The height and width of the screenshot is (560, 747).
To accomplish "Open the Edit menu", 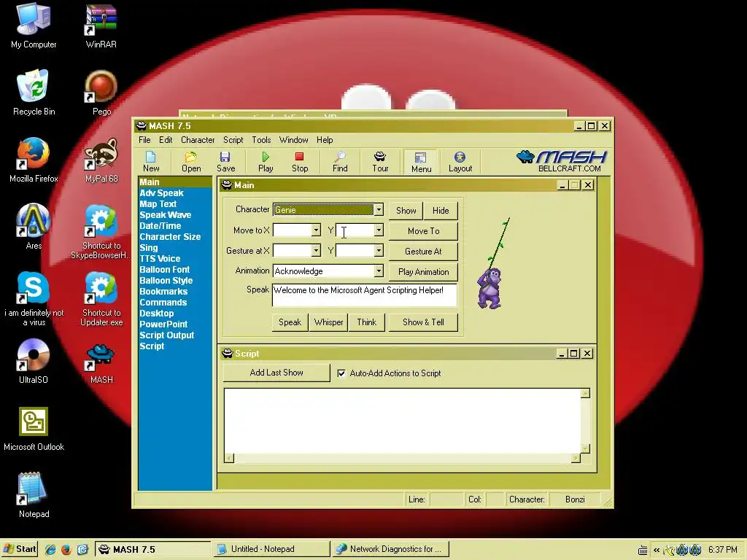I will [166, 140].
